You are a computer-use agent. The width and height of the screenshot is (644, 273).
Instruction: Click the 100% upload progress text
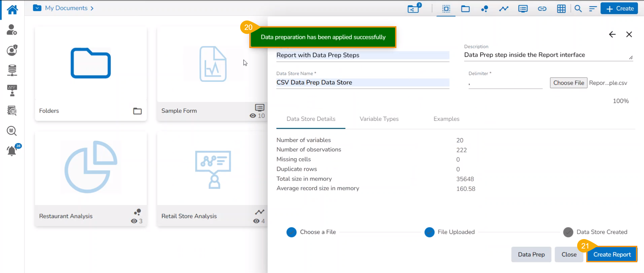pos(621,101)
